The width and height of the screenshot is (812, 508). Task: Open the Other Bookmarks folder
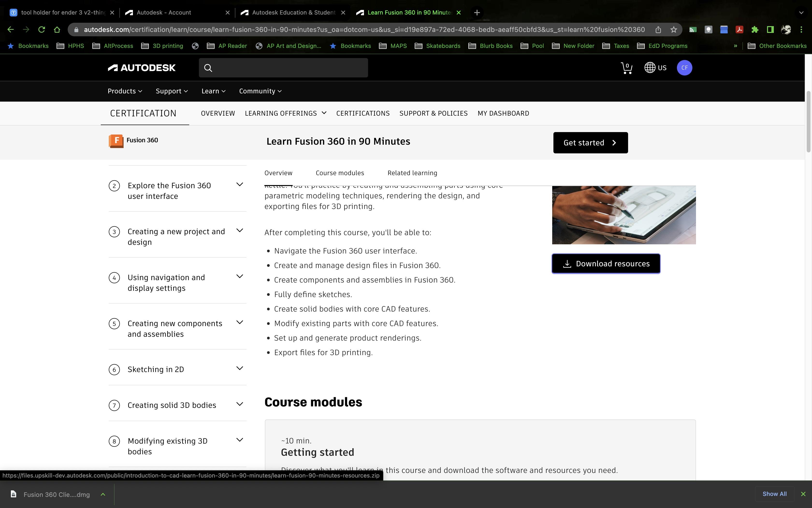(777, 46)
